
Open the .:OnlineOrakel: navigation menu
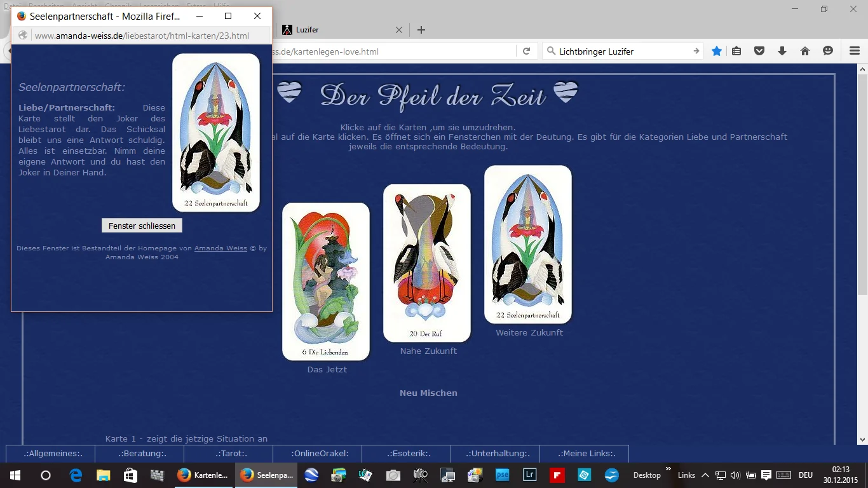[x=317, y=454]
